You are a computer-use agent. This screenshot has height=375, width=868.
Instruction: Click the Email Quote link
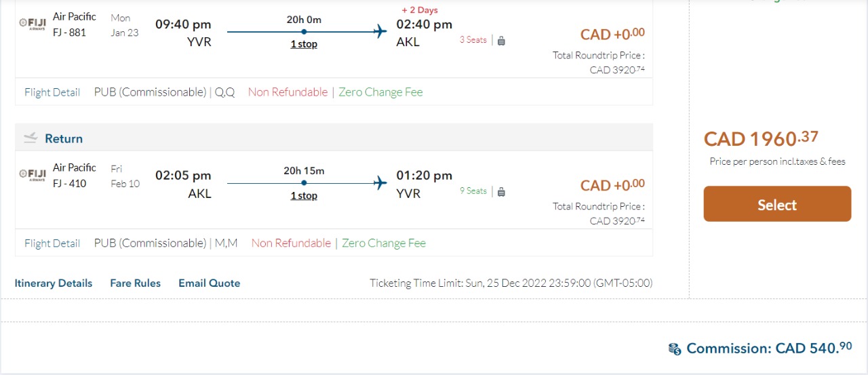[x=210, y=283]
